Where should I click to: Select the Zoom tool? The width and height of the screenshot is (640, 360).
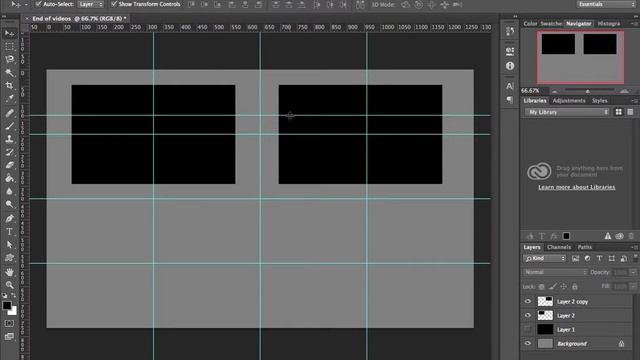[x=9, y=285]
